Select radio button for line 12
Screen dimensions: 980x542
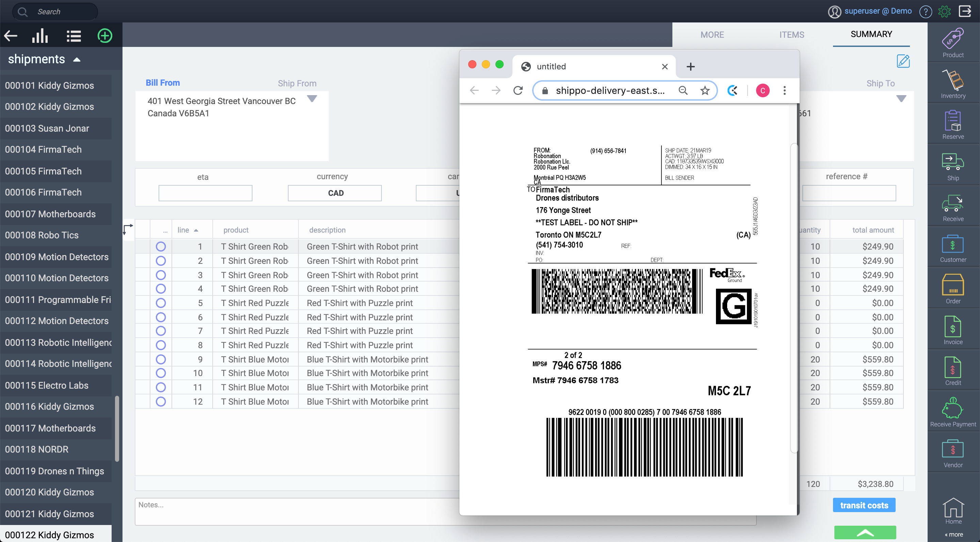(161, 402)
